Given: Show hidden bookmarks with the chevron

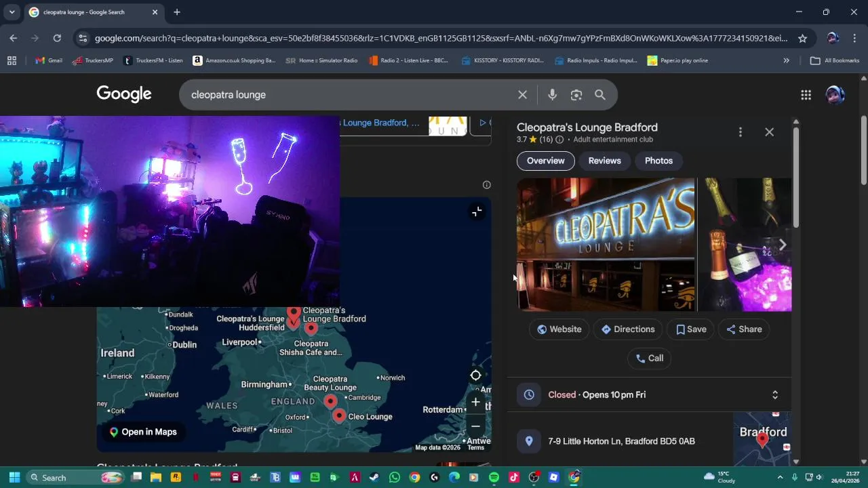Looking at the screenshot, I should pyautogui.click(x=786, y=60).
